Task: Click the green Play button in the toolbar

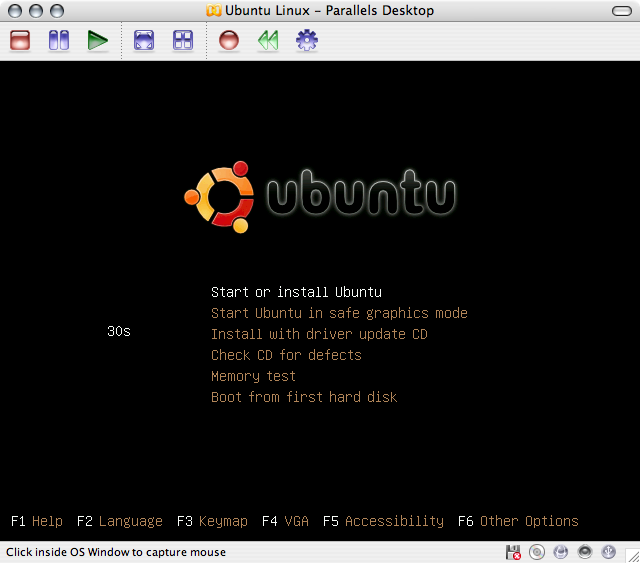Action: [98, 40]
